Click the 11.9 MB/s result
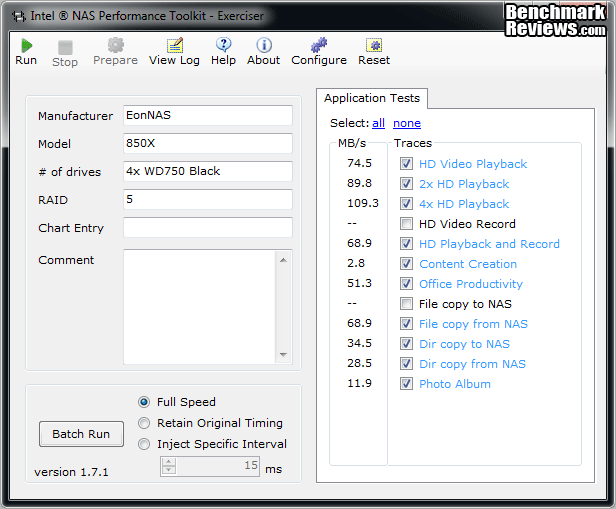This screenshot has height=509, width=616. point(359,383)
